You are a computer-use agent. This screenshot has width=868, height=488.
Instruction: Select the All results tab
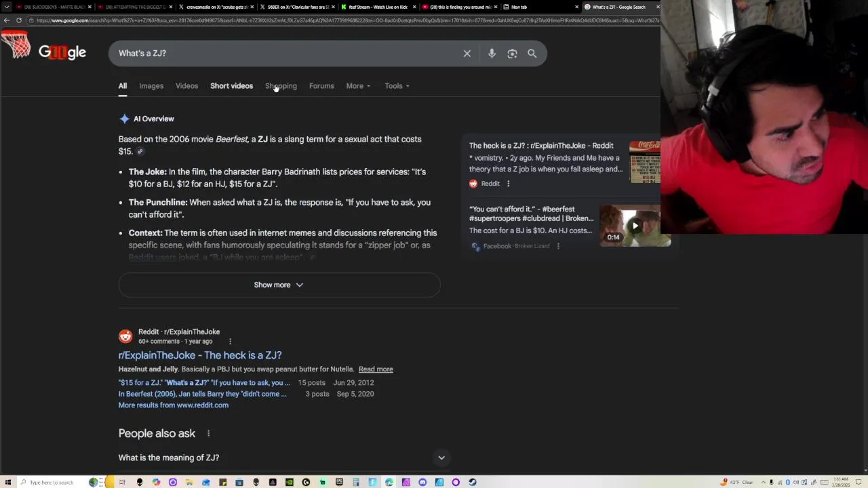123,86
